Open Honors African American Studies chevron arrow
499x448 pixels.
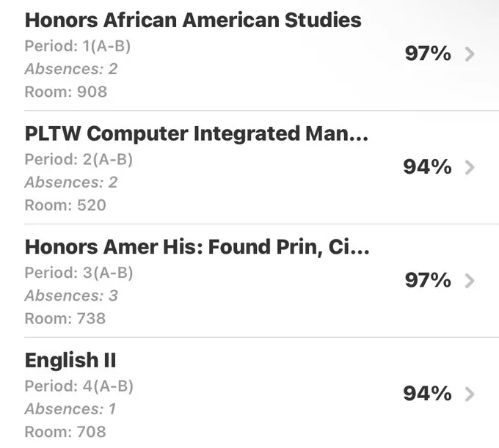click(x=470, y=54)
